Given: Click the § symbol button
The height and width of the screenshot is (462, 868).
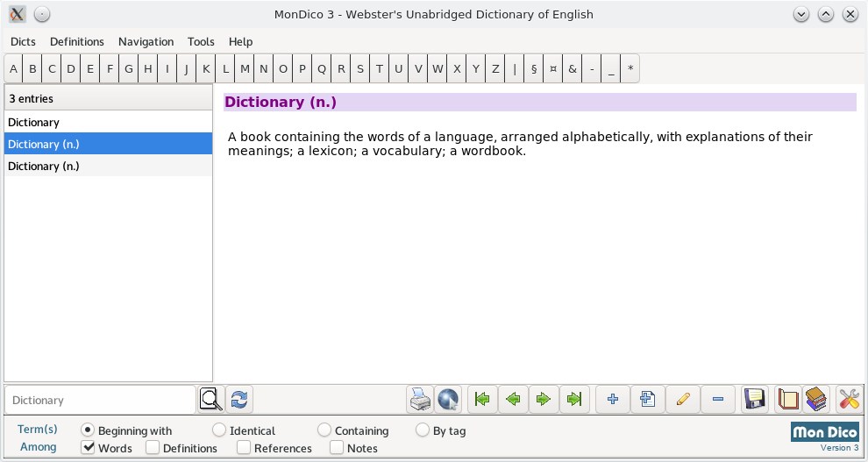Looking at the screenshot, I should click(534, 68).
